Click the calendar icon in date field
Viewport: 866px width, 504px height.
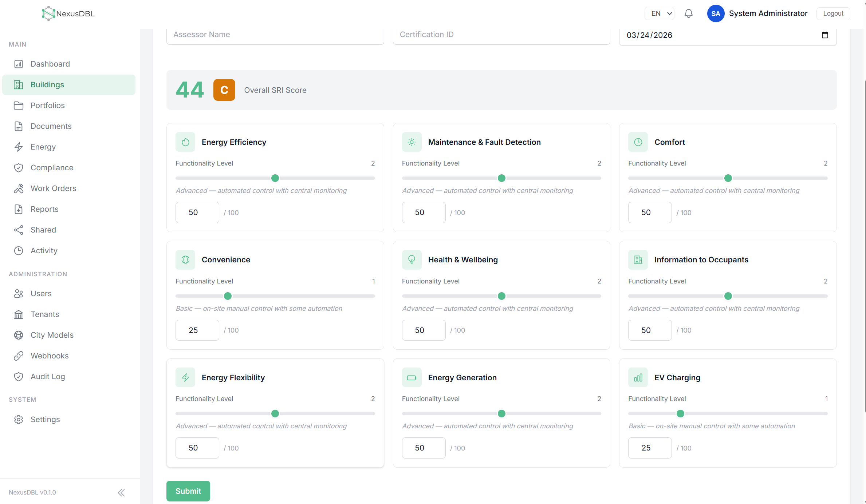(825, 35)
